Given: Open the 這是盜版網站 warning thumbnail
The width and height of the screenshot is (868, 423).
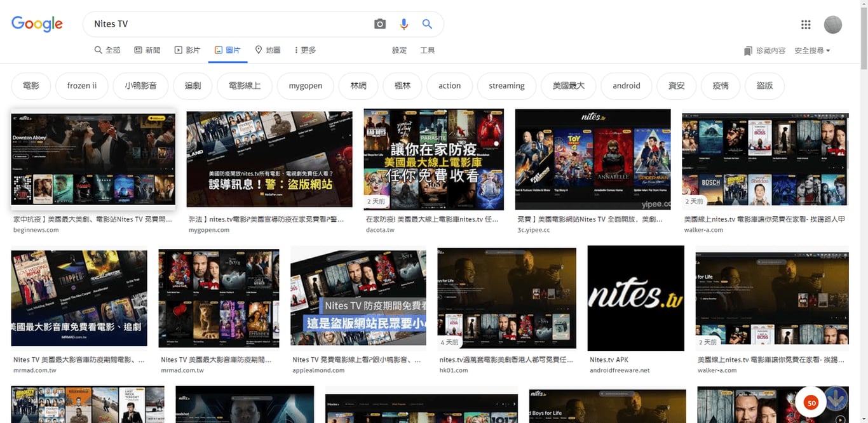Looking at the screenshot, I should coord(358,298).
